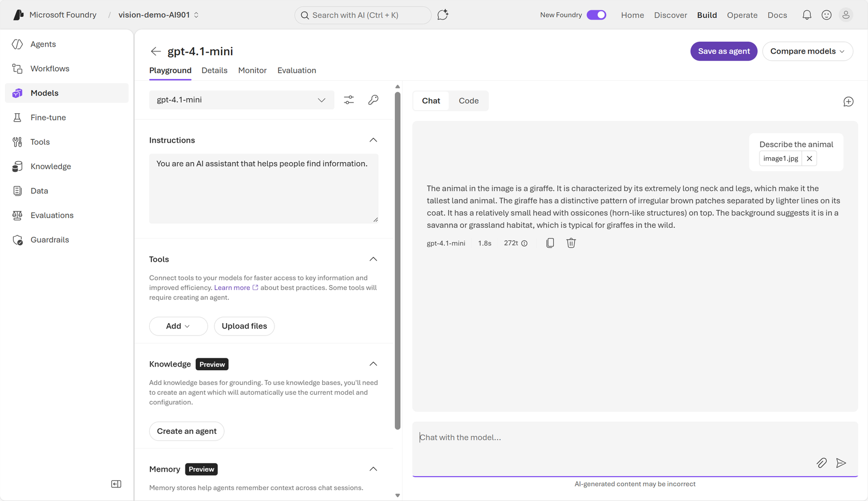Open Build in top navigation

[x=707, y=15]
